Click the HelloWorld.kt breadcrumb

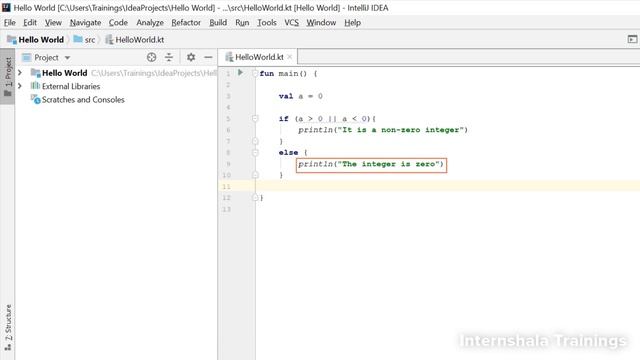tap(135, 40)
